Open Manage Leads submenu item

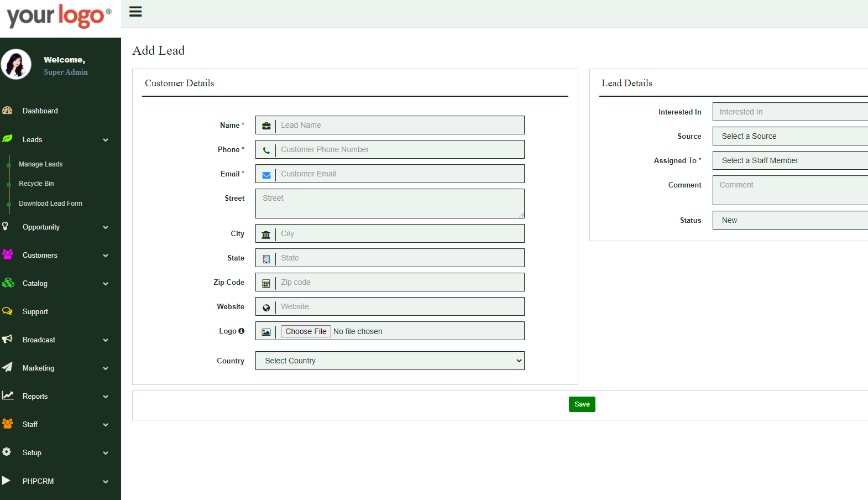(40, 164)
